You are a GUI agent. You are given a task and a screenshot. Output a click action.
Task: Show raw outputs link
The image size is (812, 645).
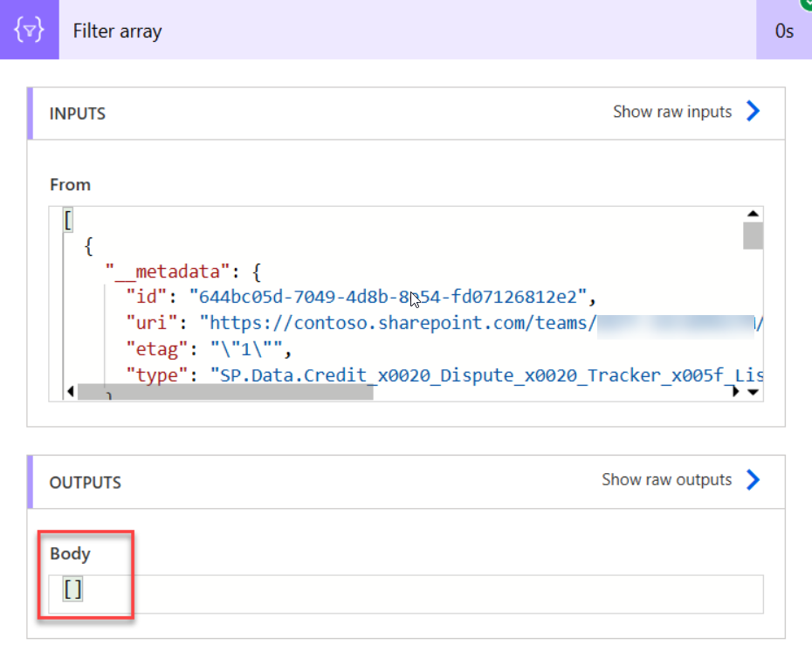pyautogui.click(x=666, y=480)
